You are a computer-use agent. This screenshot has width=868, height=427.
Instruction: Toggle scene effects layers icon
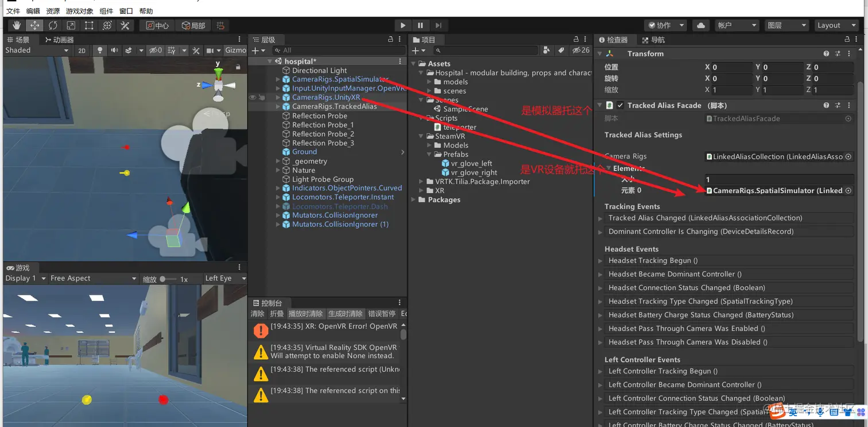pyautogui.click(x=129, y=51)
